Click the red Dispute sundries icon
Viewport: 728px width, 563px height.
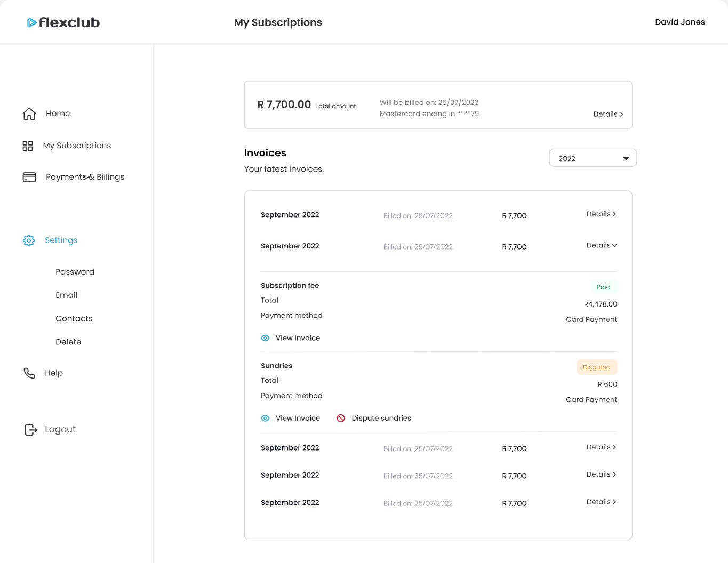341,419
